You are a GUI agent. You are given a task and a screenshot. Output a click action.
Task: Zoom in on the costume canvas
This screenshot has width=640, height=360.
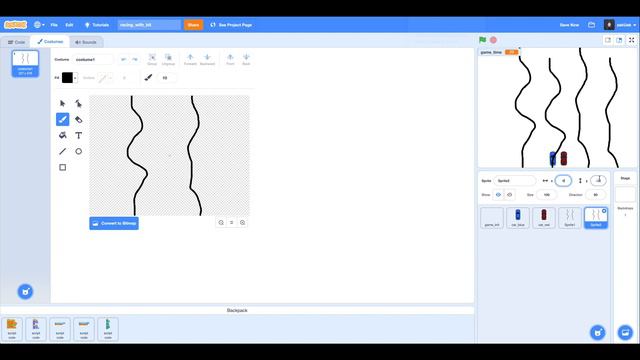(242, 222)
